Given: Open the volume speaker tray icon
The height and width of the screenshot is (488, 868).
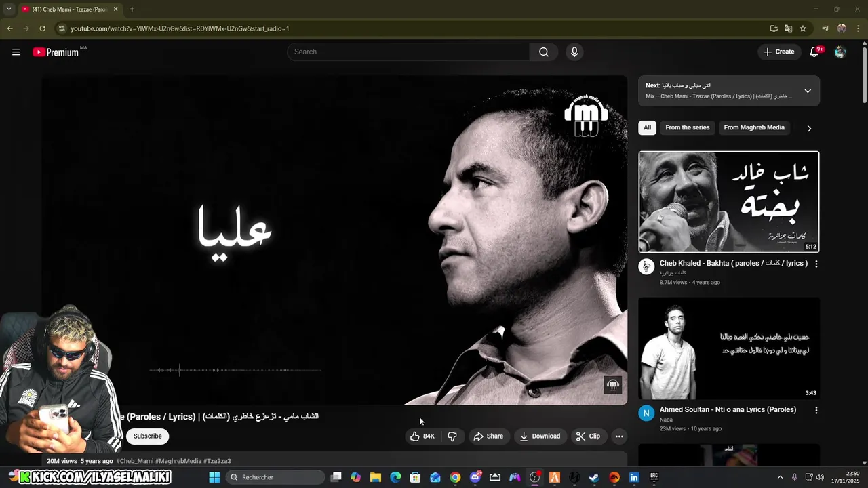Looking at the screenshot, I should point(819,477).
